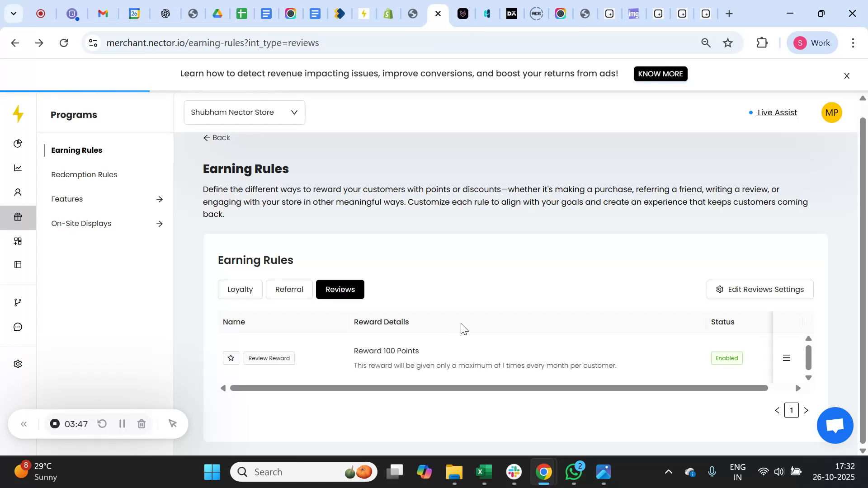Viewport: 868px width, 488px height.
Task: Select the gift rewards icon in sidebar
Action: [18, 217]
